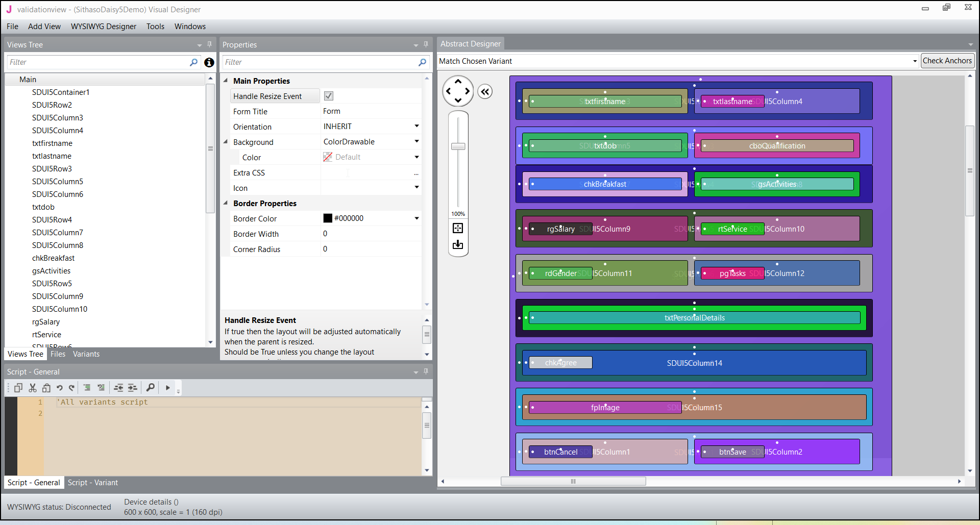Open the script toolbar overflow options
Viewport: 980px width, 525px height.
(178, 391)
